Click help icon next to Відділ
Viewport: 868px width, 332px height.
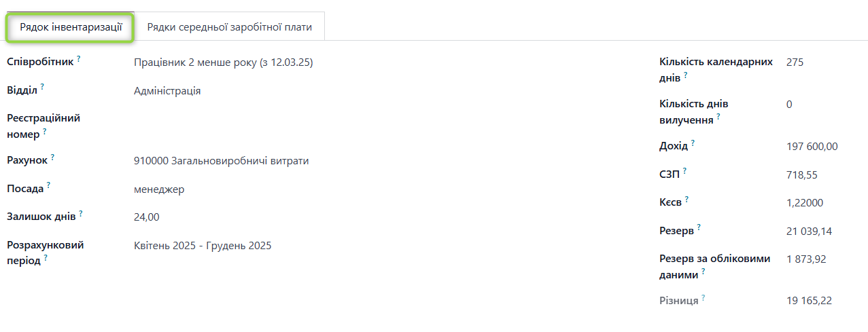(x=42, y=87)
